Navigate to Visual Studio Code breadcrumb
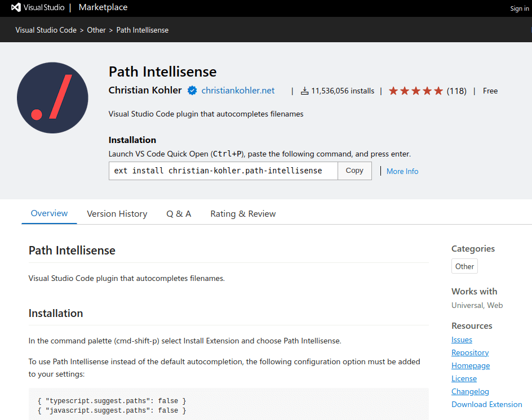This screenshot has width=532, height=420. (x=46, y=30)
